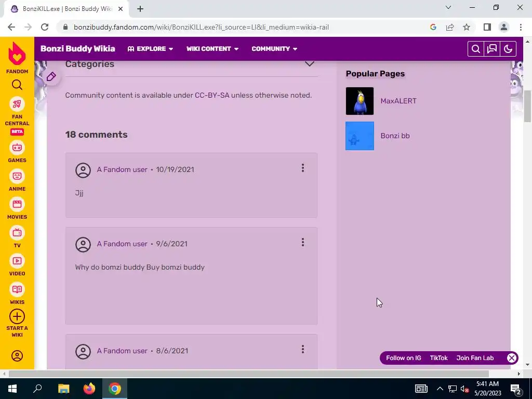Expand the Explore dropdown menu
The image size is (532, 399).
coord(150,49)
